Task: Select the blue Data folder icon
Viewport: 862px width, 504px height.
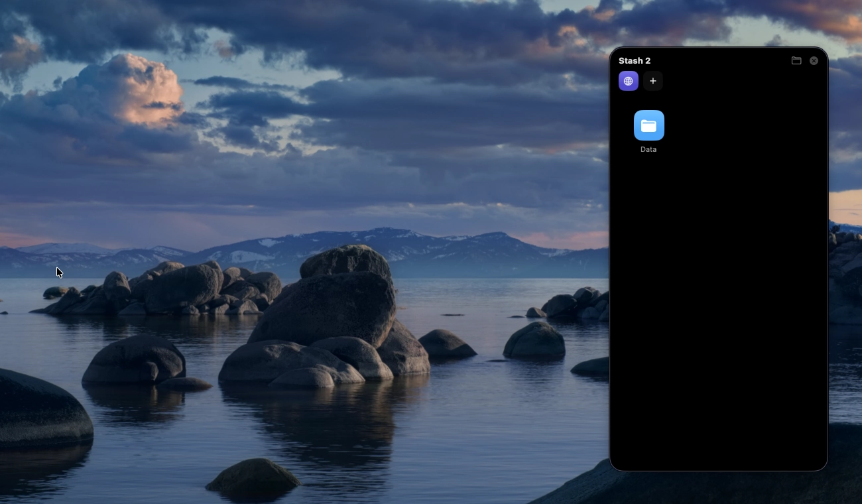Action: point(648,125)
